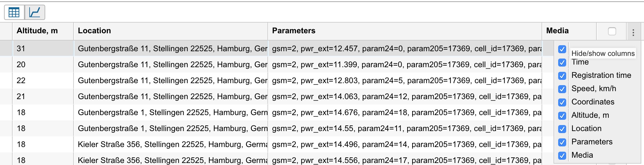This screenshot has height=165, width=644.
Task: Uncheck the Registration time column checkbox
Action: [x=562, y=76]
